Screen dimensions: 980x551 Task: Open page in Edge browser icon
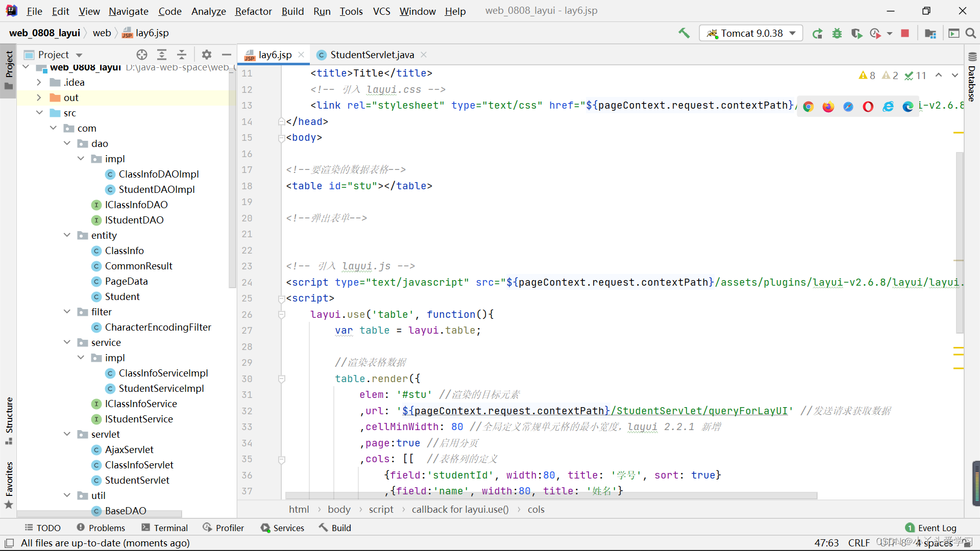click(908, 106)
